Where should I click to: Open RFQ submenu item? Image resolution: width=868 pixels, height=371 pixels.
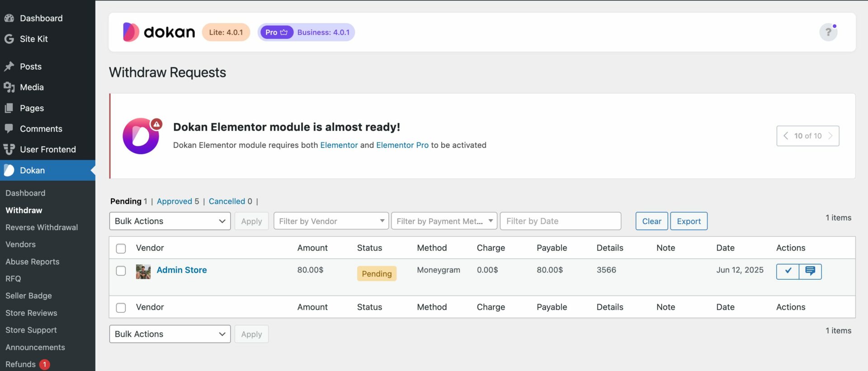click(13, 279)
